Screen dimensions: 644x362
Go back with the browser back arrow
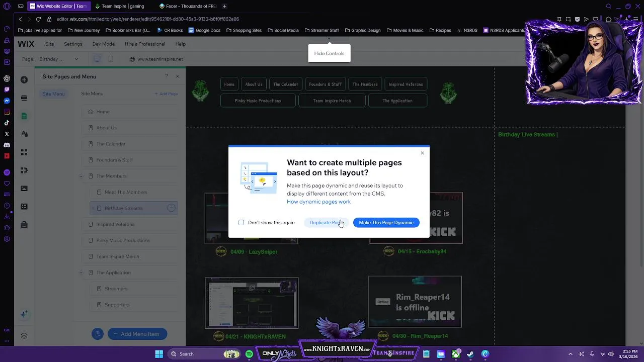click(20, 19)
